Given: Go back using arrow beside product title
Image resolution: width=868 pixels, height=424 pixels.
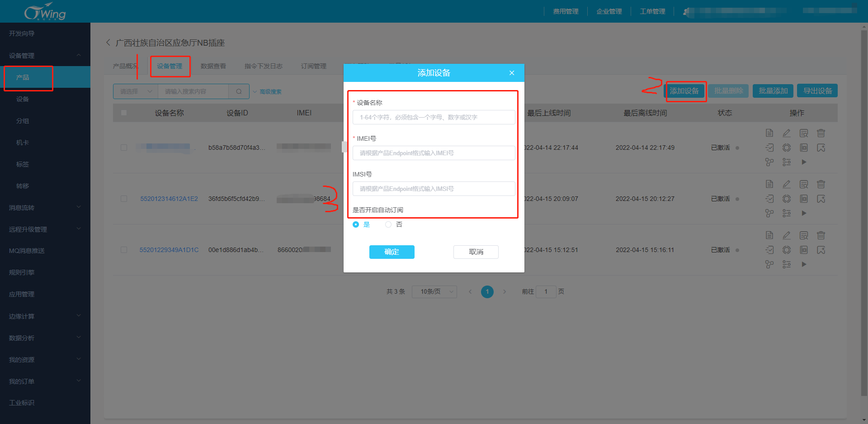Looking at the screenshot, I should 108,43.
